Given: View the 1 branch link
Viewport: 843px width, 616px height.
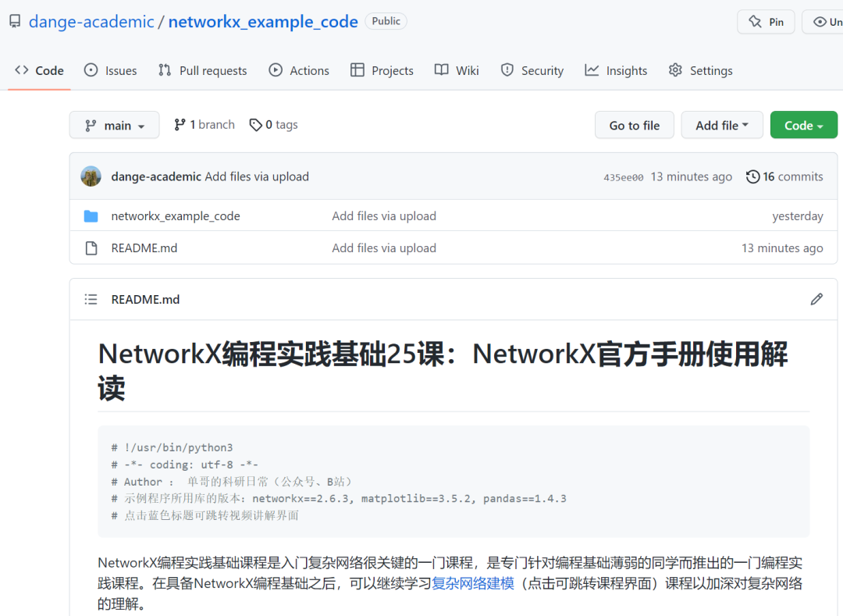Looking at the screenshot, I should 205,125.
